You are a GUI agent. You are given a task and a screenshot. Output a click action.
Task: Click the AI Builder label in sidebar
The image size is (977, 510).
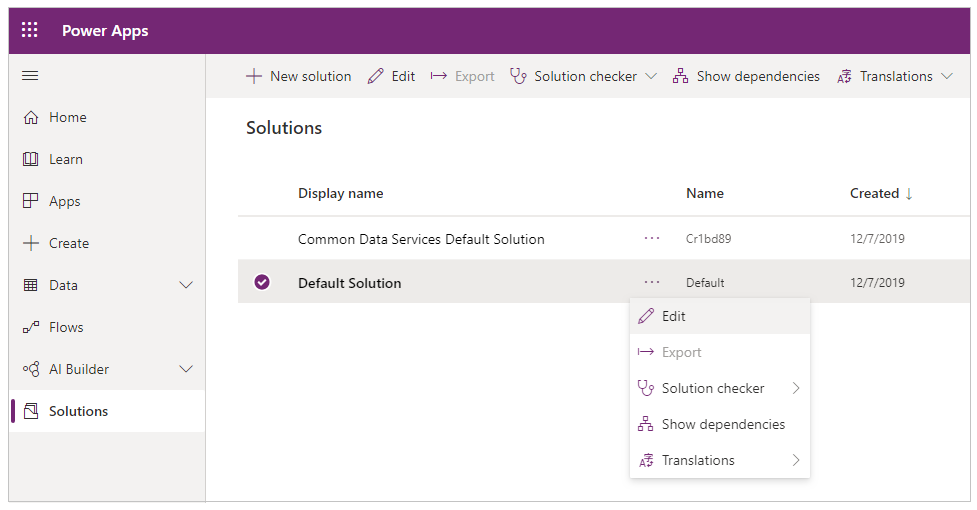click(x=79, y=369)
